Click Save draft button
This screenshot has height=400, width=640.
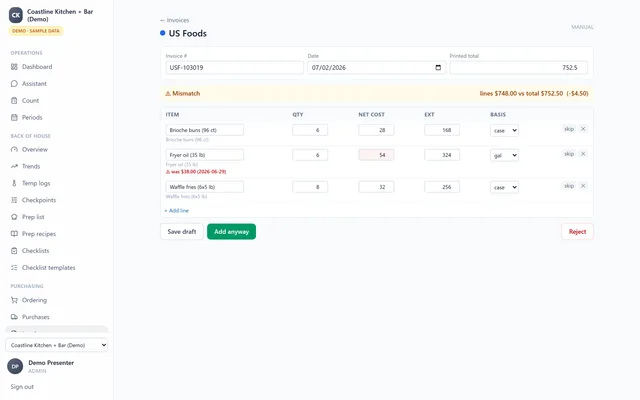pos(182,231)
